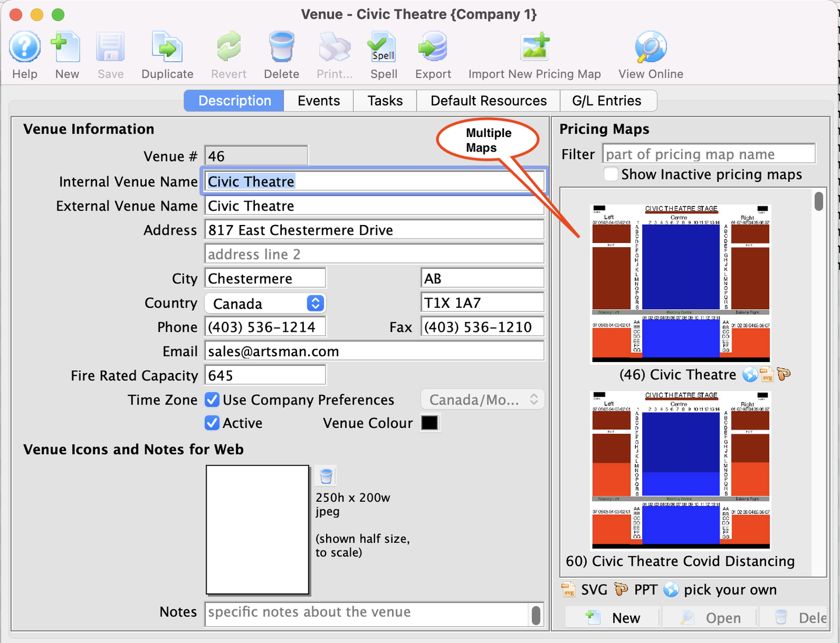Click the pricing map Filter field

pos(709,154)
